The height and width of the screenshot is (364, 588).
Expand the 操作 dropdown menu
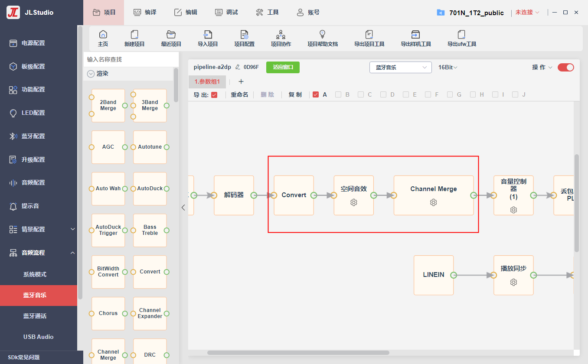point(542,67)
